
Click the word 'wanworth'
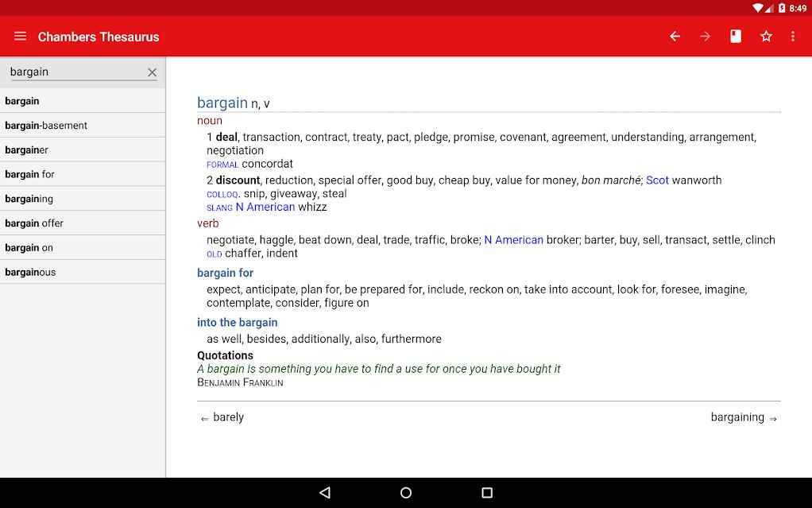pyautogui.click(x=697, y=180)
